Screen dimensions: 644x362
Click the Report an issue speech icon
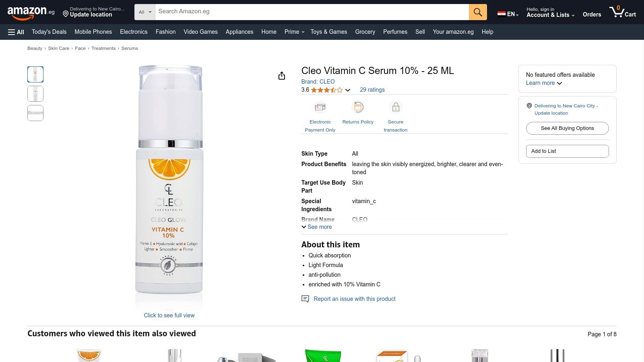(305, 299)
